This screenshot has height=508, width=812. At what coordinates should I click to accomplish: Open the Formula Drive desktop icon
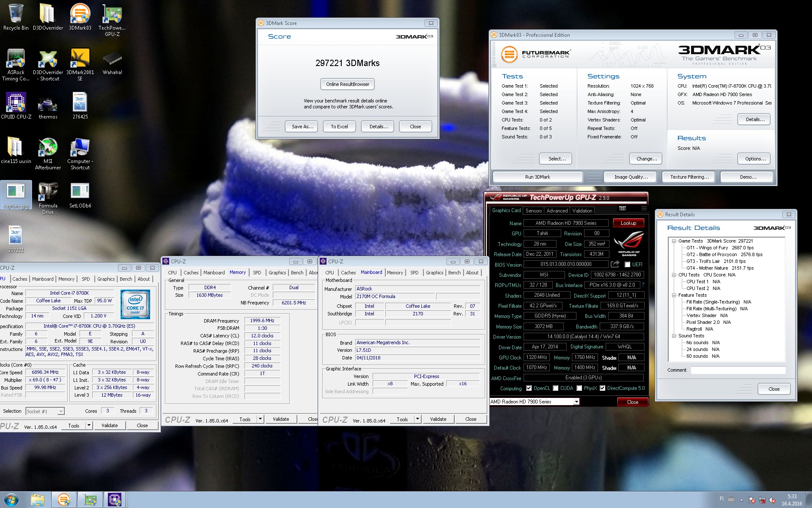point(48,198)
